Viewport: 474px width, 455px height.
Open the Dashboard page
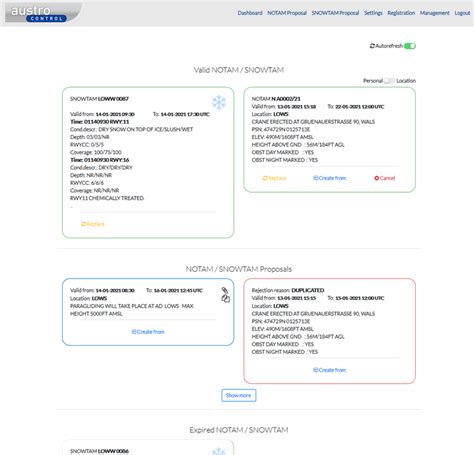click(x=250, y=13)
